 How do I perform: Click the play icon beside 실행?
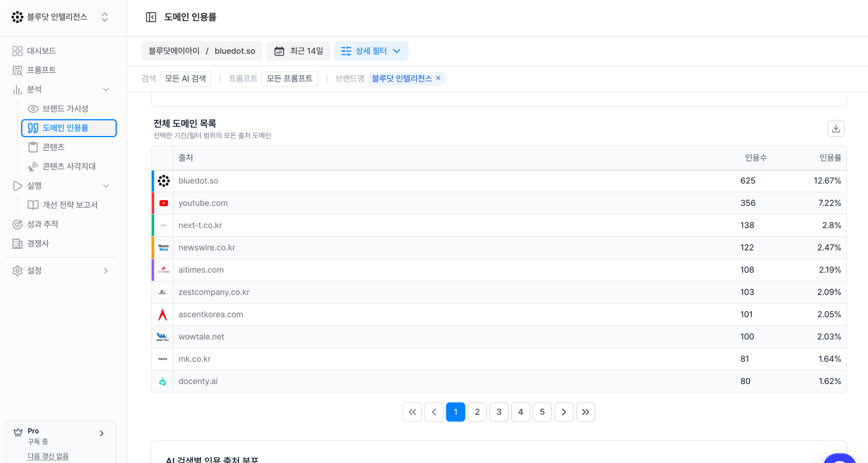(x=17, y=186)
